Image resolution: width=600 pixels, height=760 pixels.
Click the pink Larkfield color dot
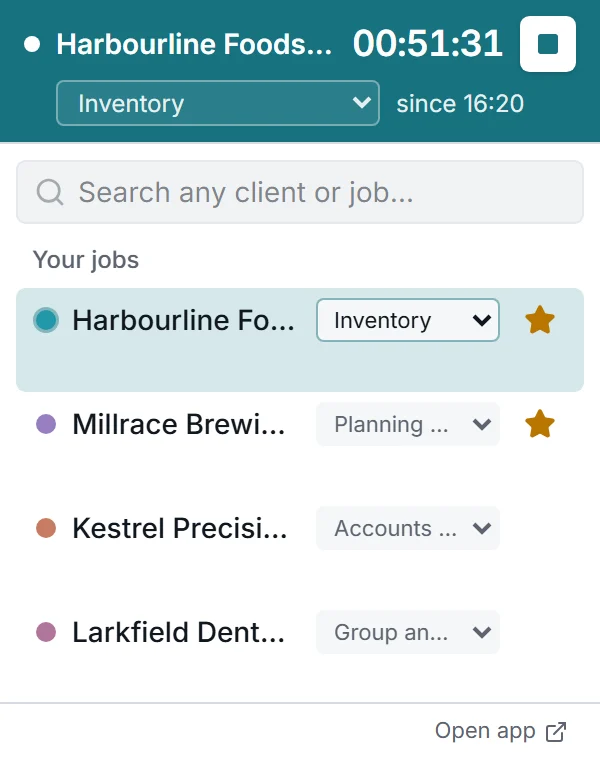46,632
